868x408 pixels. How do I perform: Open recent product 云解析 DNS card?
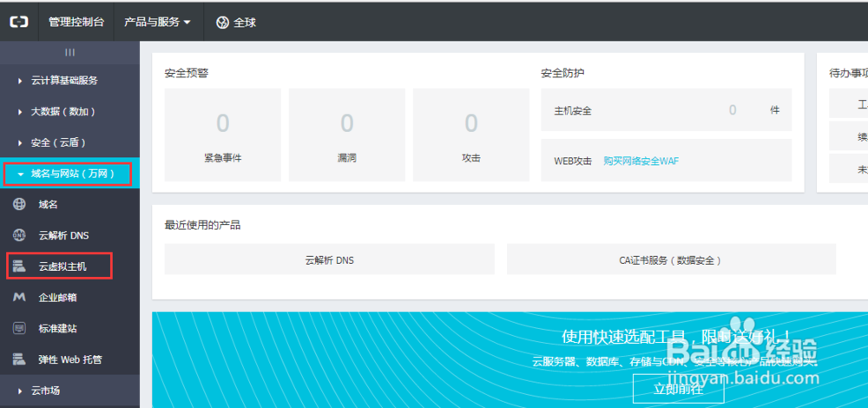point(329,259)
